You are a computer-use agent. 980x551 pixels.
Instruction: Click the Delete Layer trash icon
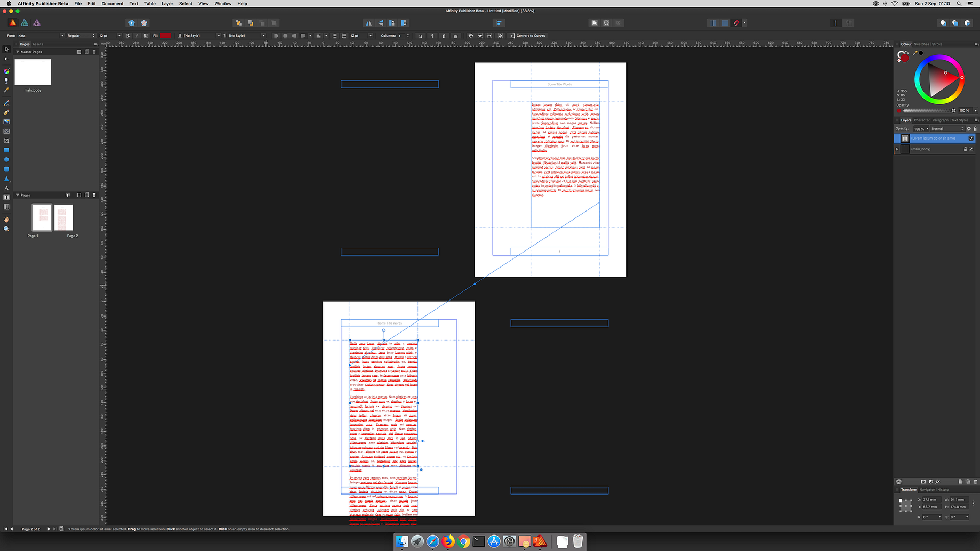coord(975,482)
